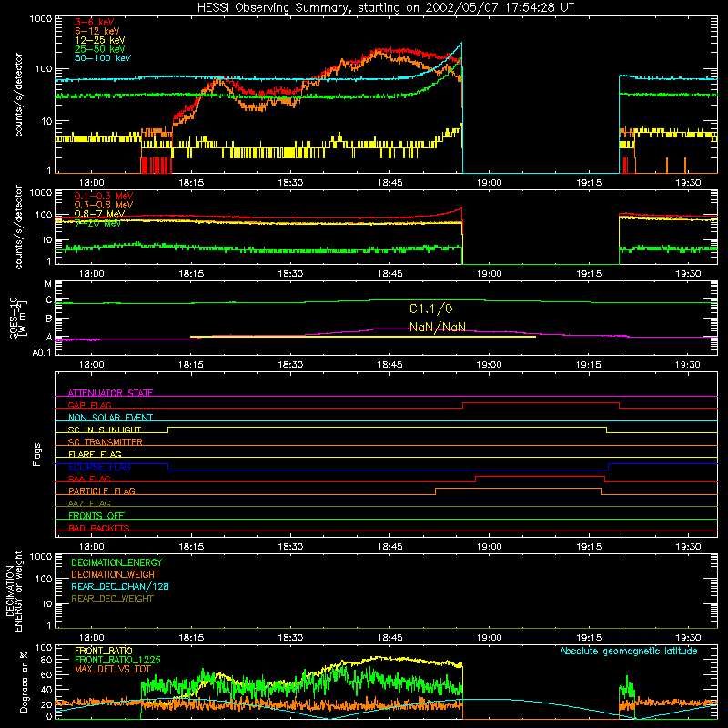Select the green 25-50 keV legend label
This screenshot has width=728, height=728.
coord(100,49)
